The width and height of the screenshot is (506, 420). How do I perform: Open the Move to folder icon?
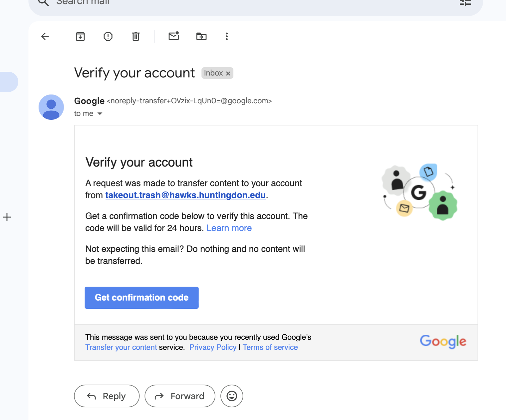[x=201, y=36]
